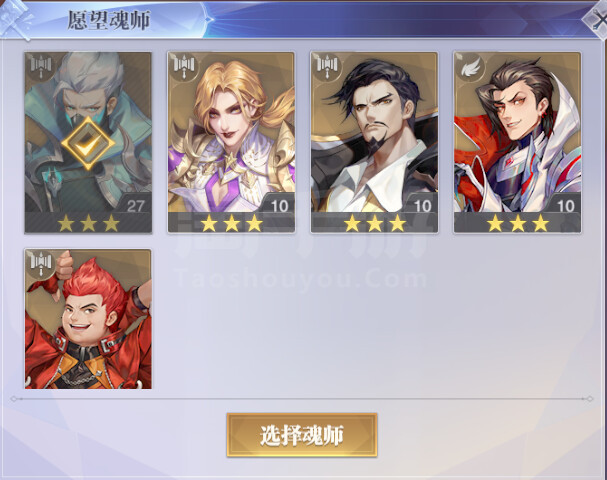The width and height of the screenshot is (607, 480).
Task: Click the class icon on the goateed hero card
Action: (x=327, y=68)
